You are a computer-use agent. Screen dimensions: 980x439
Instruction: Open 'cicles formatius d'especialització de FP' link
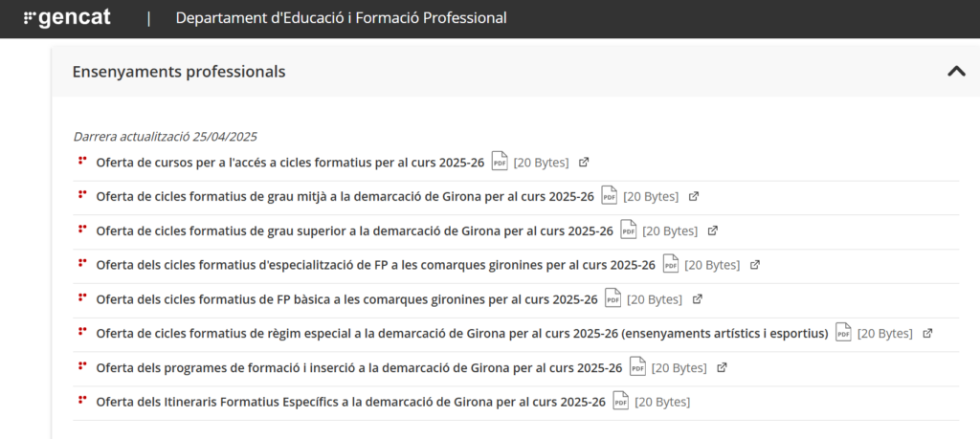point(375,265)
